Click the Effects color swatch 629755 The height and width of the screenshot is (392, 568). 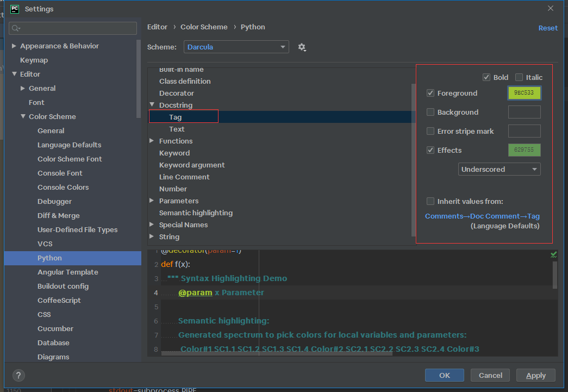(524, 150)
